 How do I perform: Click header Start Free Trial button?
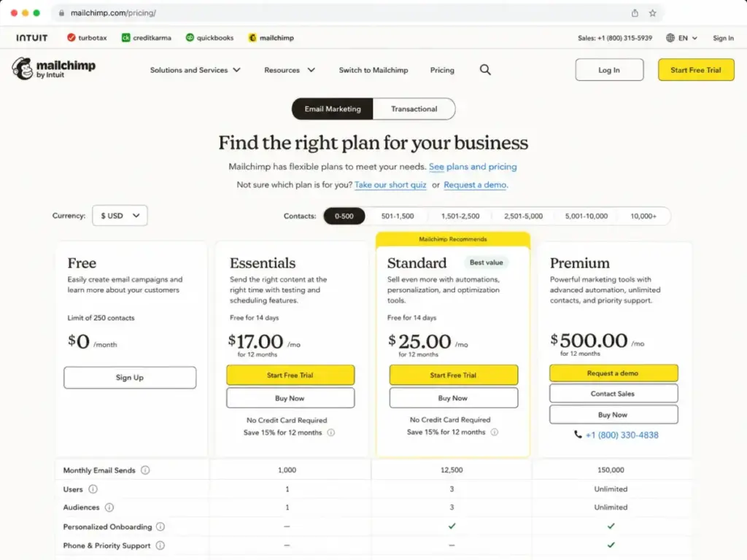click(x=696, y=69)
